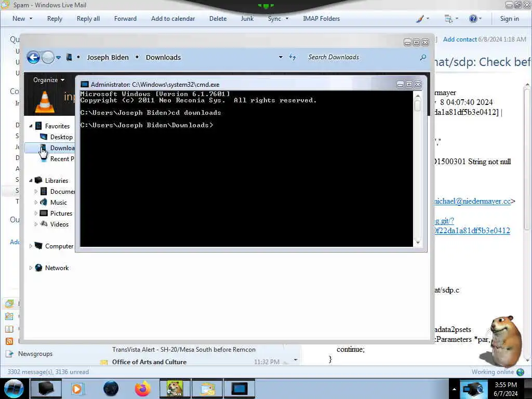Click the blue Help icon in Mail
This screenshot has height=399, width=532.
point(473,19)
